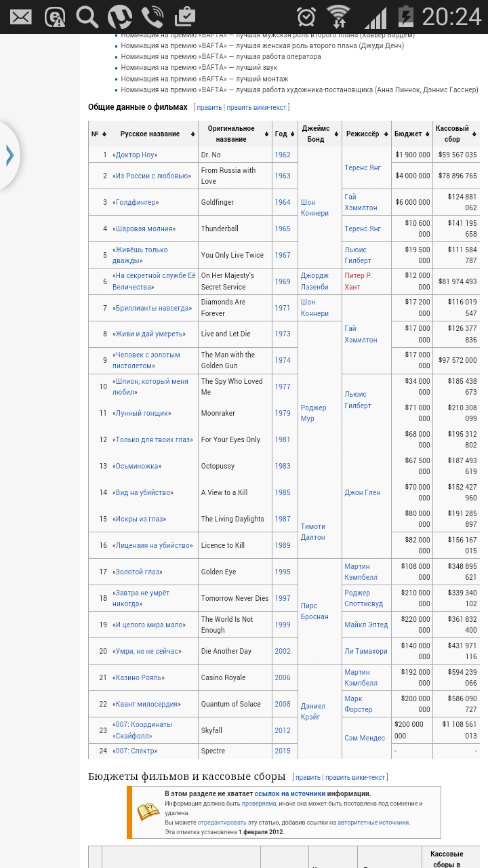488x868 pixels.
Task: Open «Бриллианты навсегда» link
Action: (x=151, y=309)
